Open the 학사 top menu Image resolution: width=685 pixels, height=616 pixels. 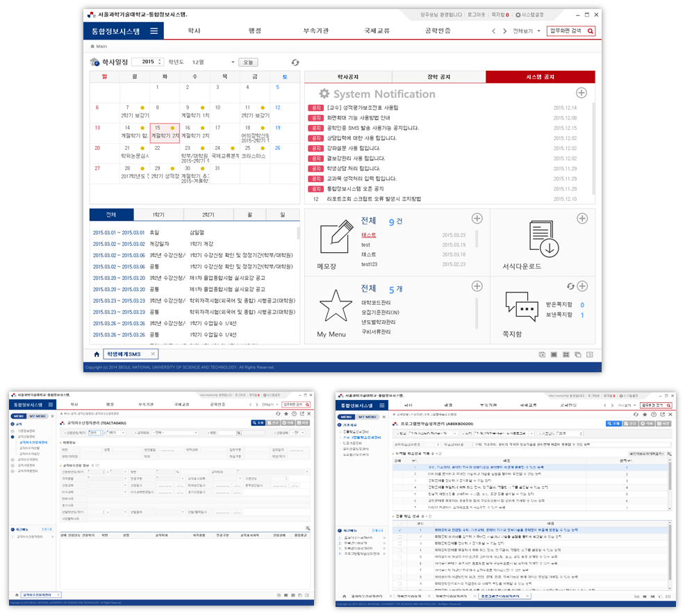(194, 31)
